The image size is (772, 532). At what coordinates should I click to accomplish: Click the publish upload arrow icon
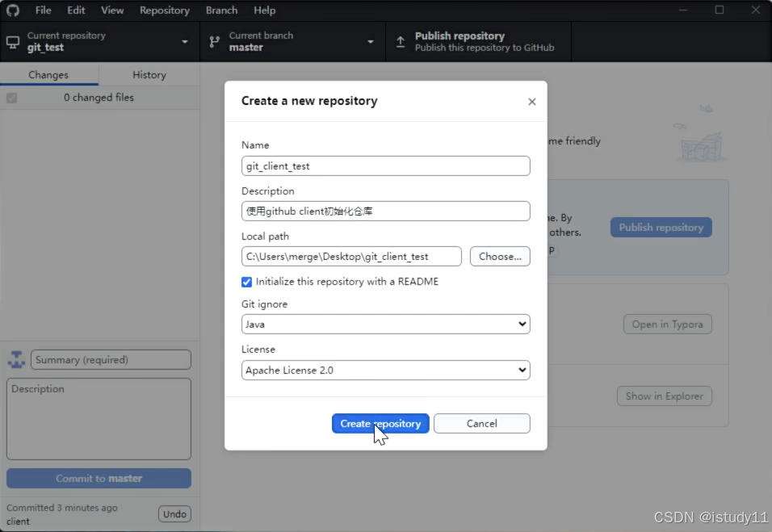[401, 42]
